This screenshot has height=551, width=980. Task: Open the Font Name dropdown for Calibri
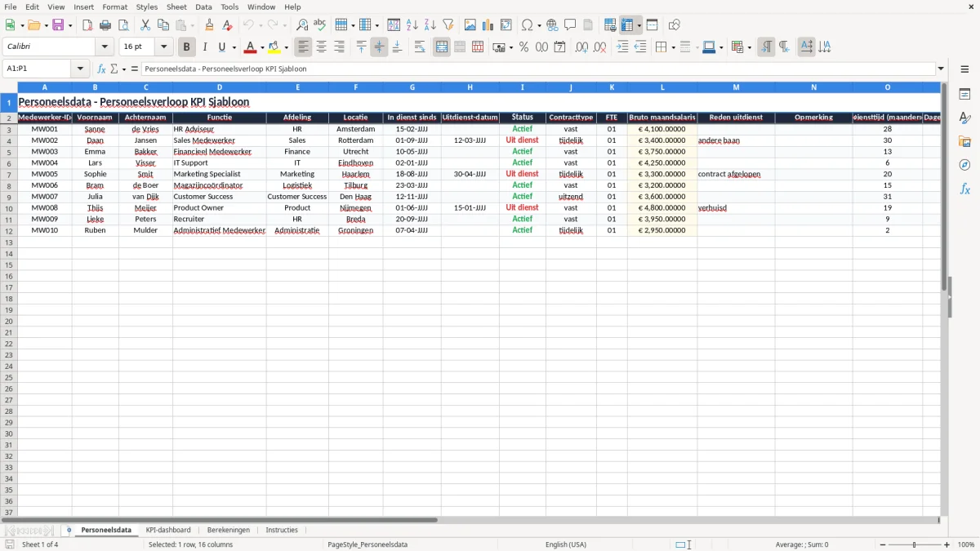point(105,47)
